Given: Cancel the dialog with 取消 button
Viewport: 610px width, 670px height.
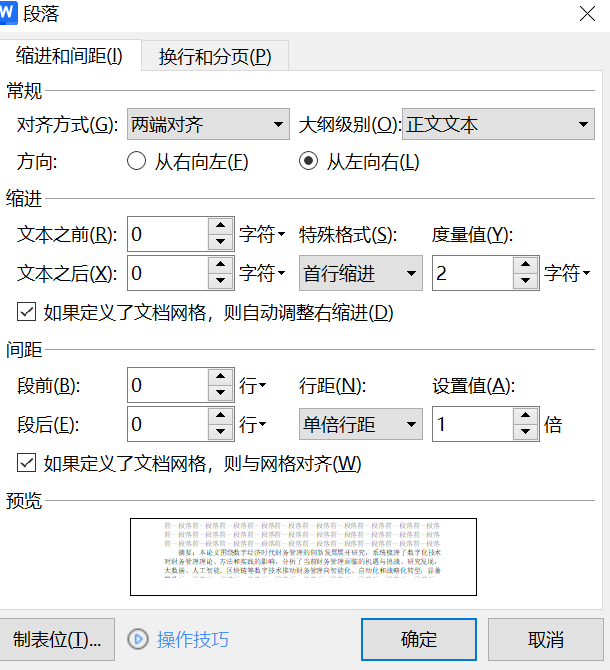Looking at the screenshot, I should coord(545,639).
